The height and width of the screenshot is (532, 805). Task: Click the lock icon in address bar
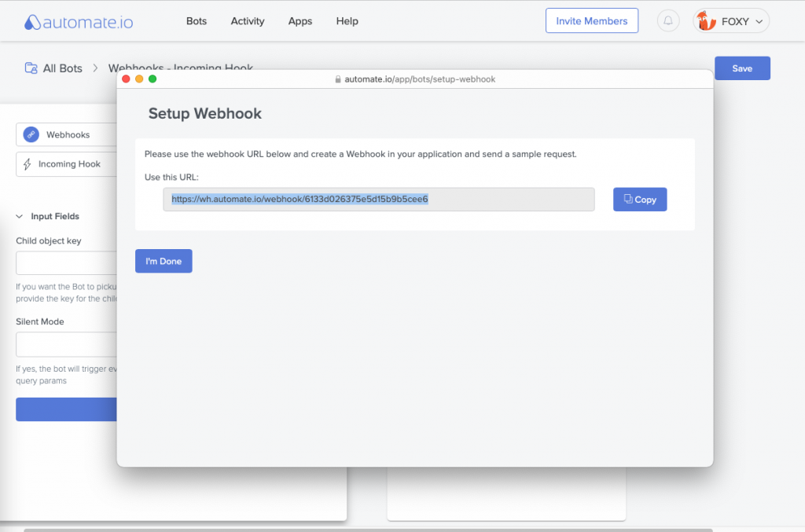[338, 79]
